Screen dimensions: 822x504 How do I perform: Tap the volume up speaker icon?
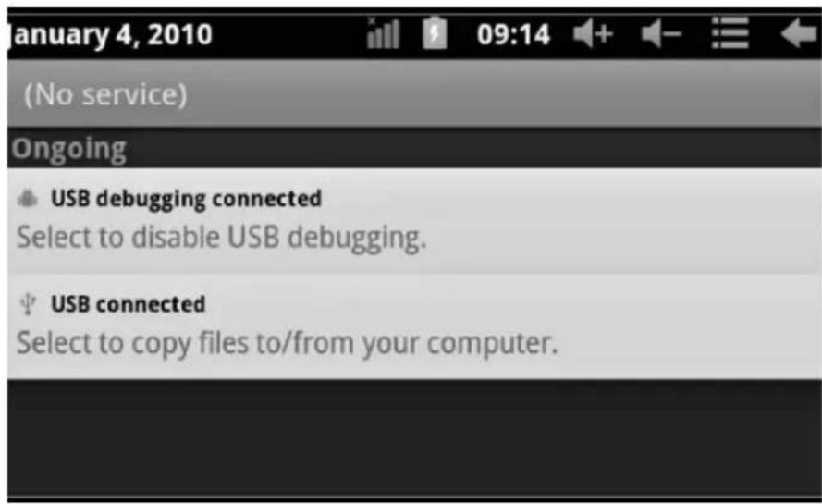click(593, 34)
